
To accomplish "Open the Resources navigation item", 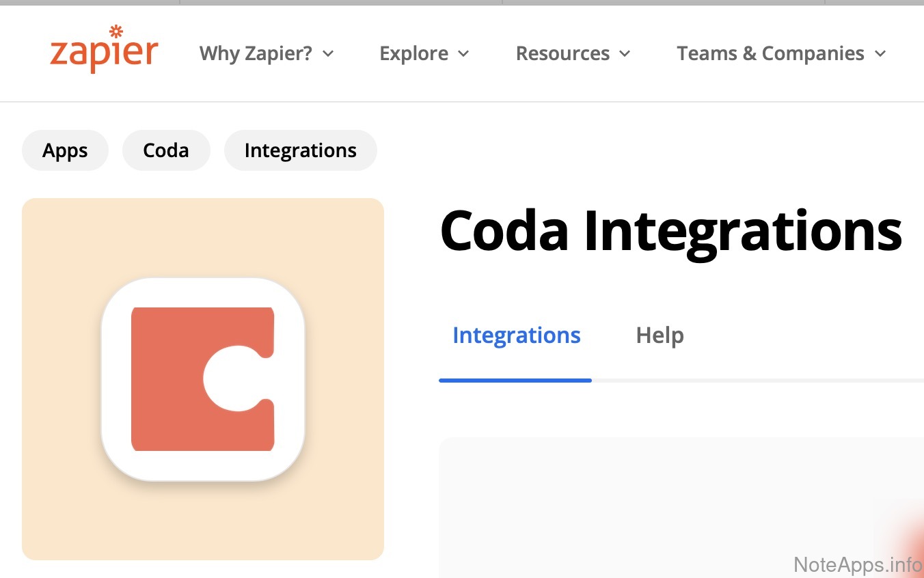I will click(x=562, y=54).
